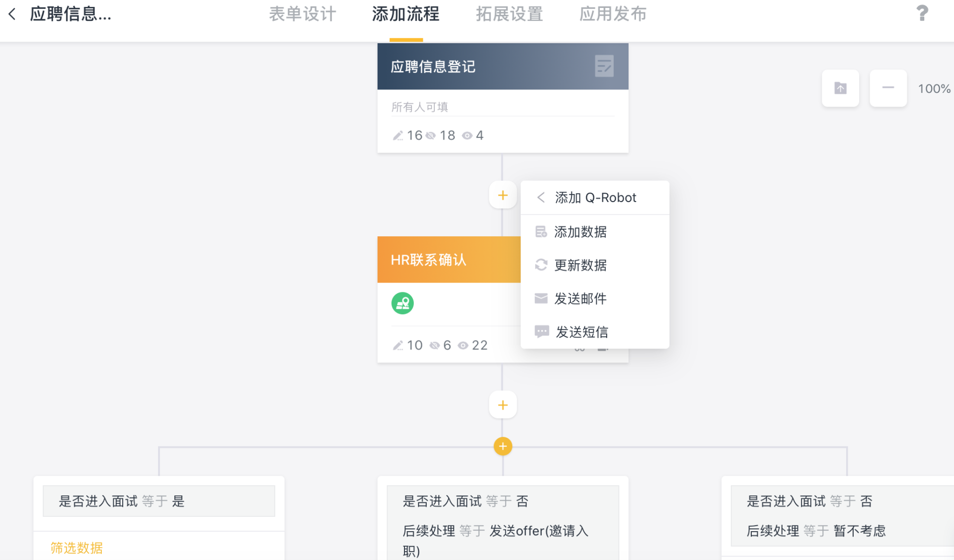Open the 拓展设置 tab
The width and height of the screenshot is (954, 560).
pos(509,14)
